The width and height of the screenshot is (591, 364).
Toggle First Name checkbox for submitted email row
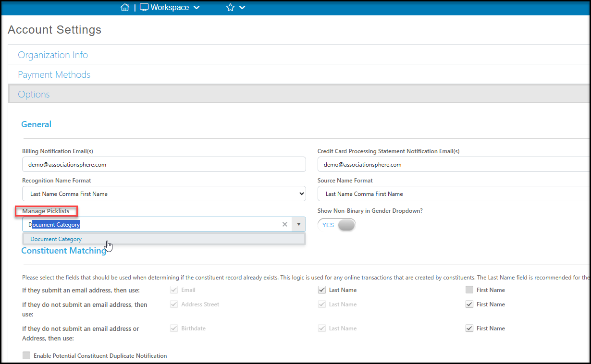pos(469,290)
